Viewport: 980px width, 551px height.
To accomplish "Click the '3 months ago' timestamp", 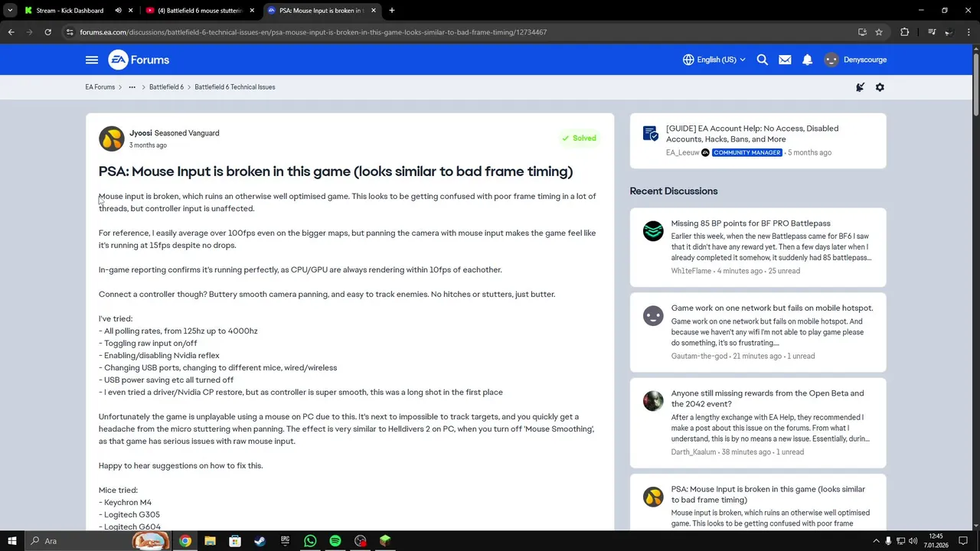I will click(148, 145).
